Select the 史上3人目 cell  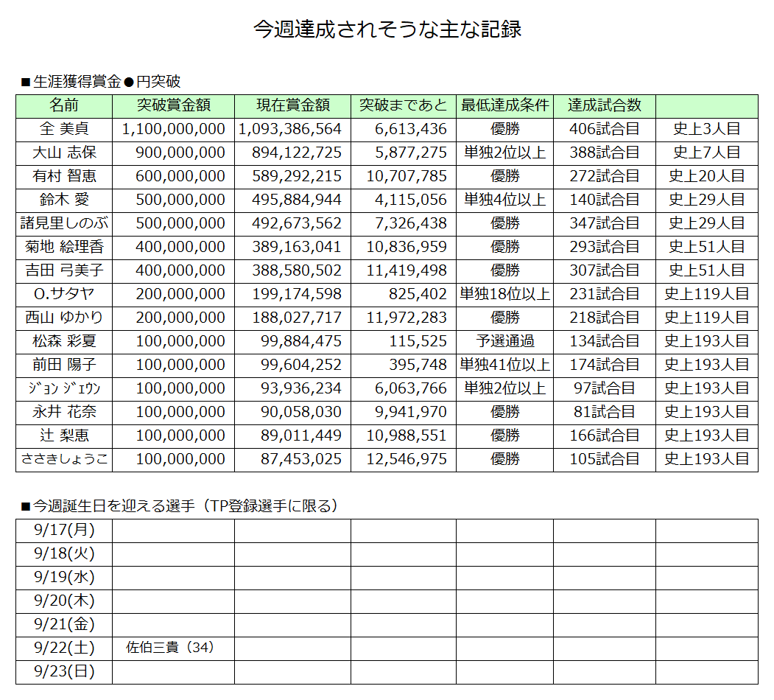coord(706,129)
